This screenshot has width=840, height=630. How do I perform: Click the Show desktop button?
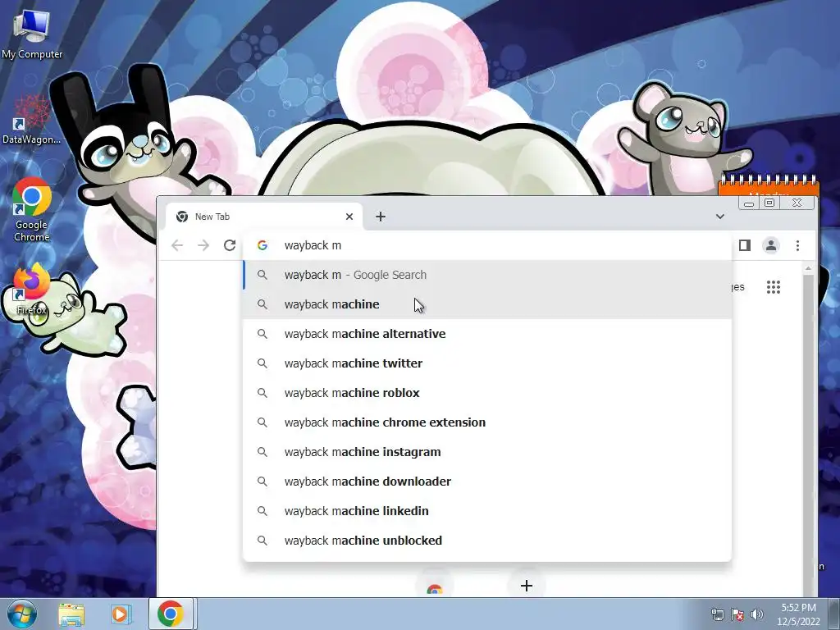click(834, 614)
